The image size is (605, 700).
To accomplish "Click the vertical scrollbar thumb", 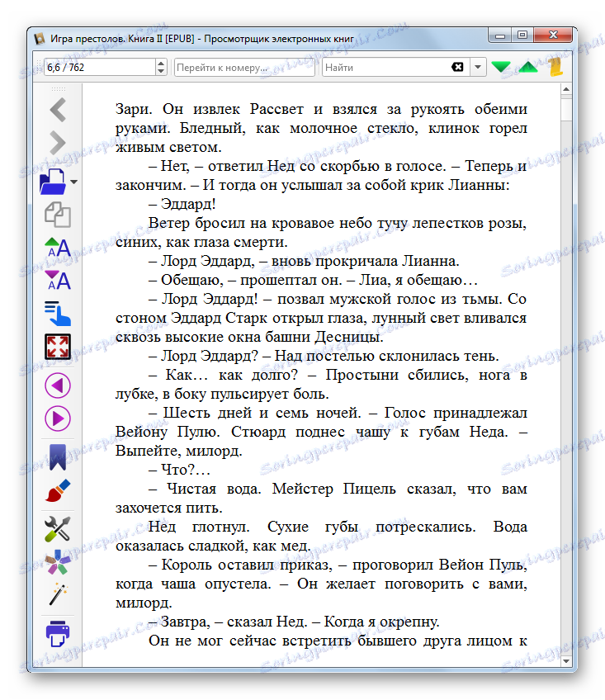I will click(566, 108).
